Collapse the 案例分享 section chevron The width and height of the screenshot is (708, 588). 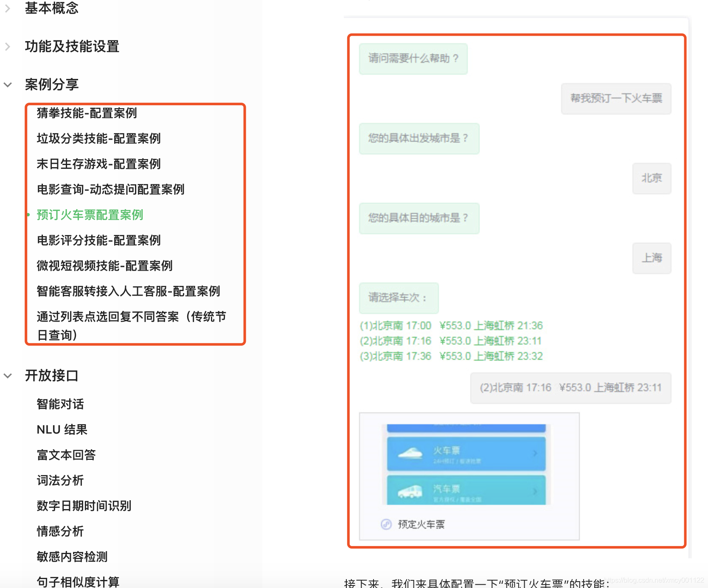pos(8,84)
